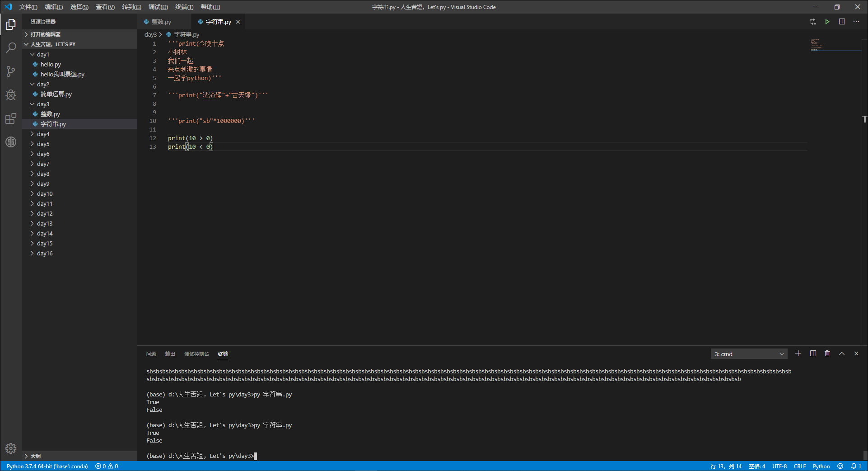Open the 调试(D) menu

[x=158, y=7]
